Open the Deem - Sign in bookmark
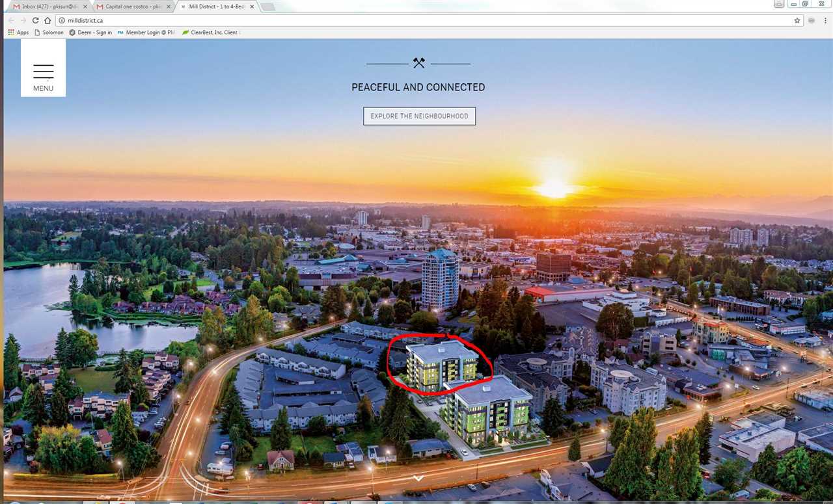 click(90, 33)
